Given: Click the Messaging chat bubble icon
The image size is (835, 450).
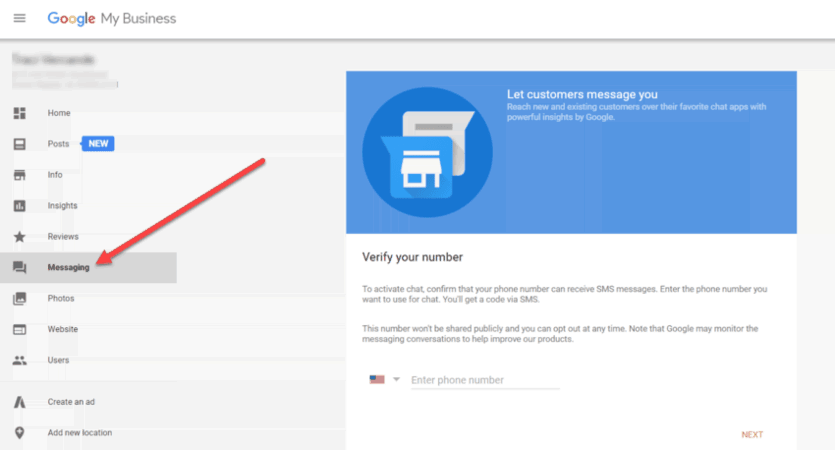Looking at the screenshot, I should [x=19, y=268].
